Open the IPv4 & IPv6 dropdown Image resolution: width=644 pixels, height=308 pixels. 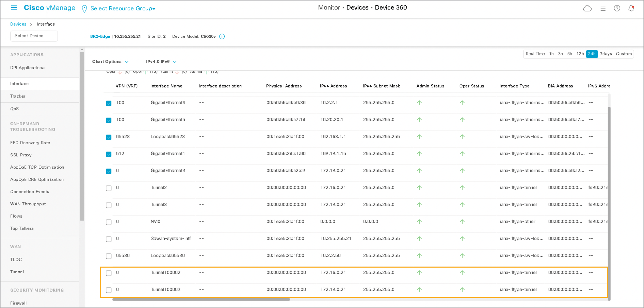161,62
